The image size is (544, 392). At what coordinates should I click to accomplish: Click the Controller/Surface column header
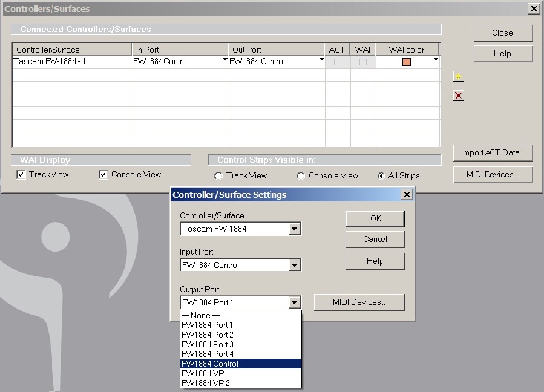72,50
